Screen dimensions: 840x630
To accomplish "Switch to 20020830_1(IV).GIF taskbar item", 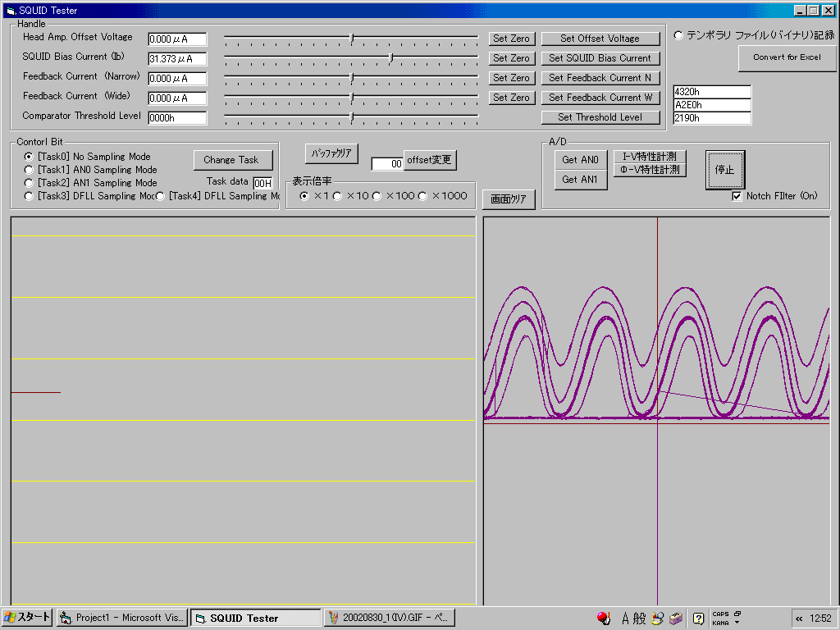I will point(390,618).
